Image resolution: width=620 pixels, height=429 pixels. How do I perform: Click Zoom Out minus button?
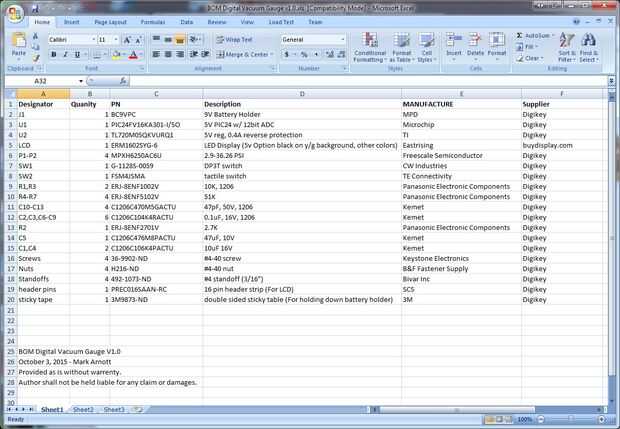click(x=541, y=420)
